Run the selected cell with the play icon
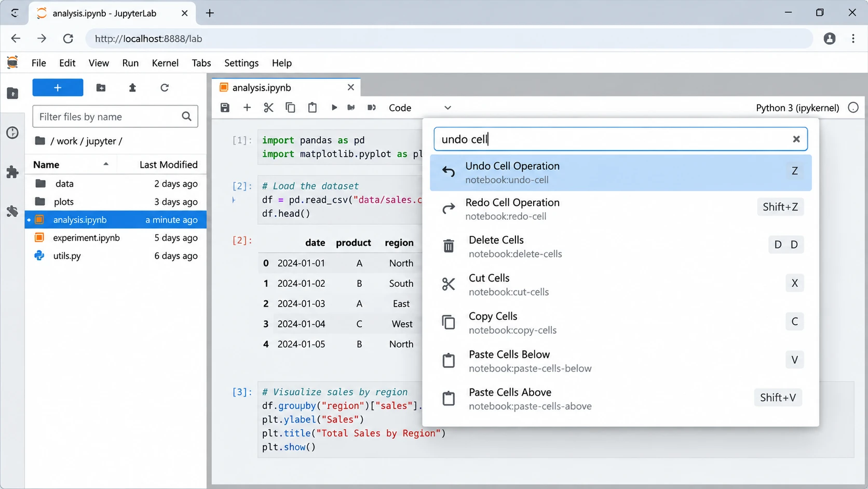This screenshot has height=489, width=868. [x=334, y=108]
